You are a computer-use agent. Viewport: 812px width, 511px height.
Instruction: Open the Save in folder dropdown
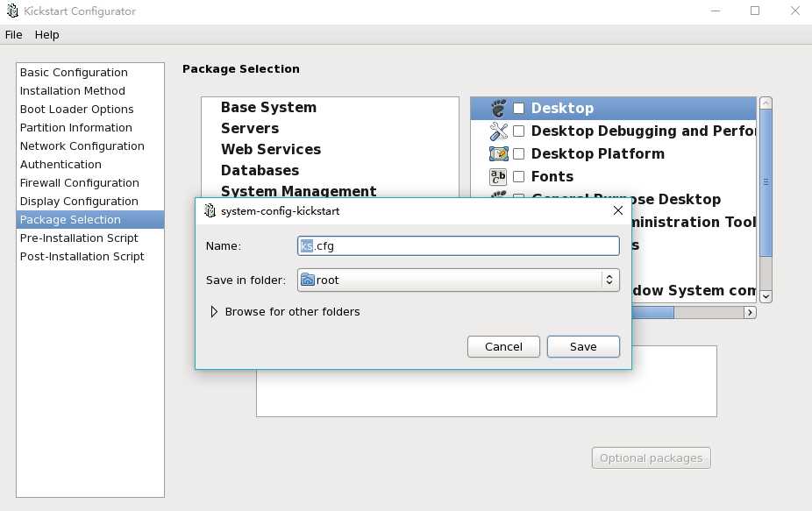click(x=459, y=280)
